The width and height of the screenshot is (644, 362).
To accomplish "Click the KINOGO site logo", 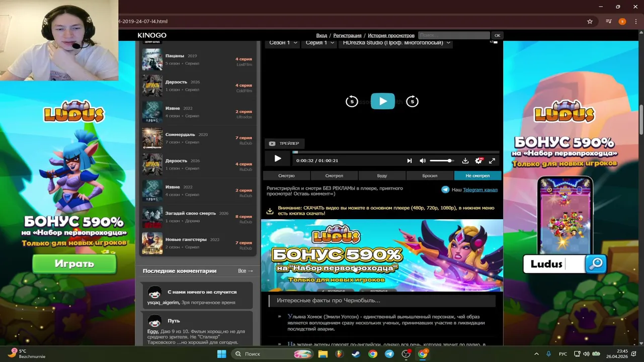I will 152,35.
